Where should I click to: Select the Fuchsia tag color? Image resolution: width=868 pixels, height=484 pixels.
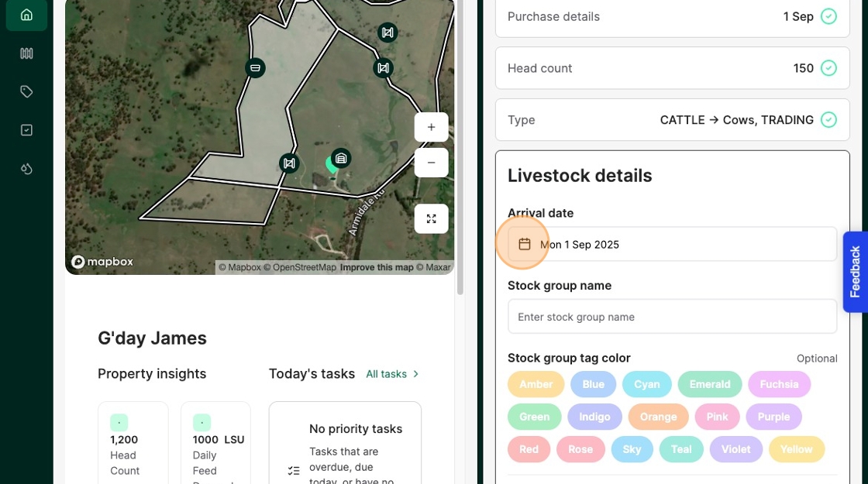(x=779, y=384)
